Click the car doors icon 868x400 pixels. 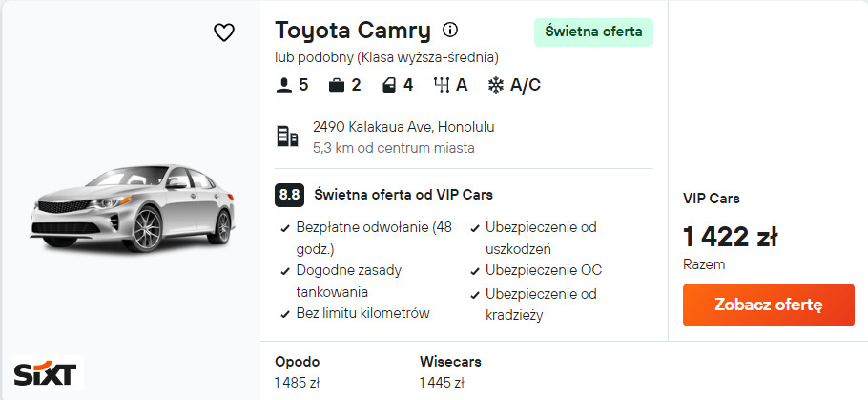point(388,85)
